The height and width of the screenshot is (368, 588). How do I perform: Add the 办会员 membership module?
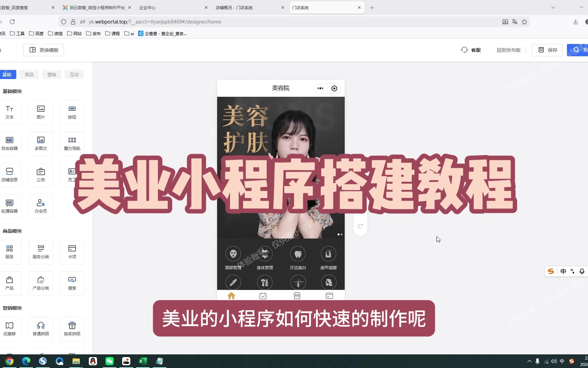(41, 206)
